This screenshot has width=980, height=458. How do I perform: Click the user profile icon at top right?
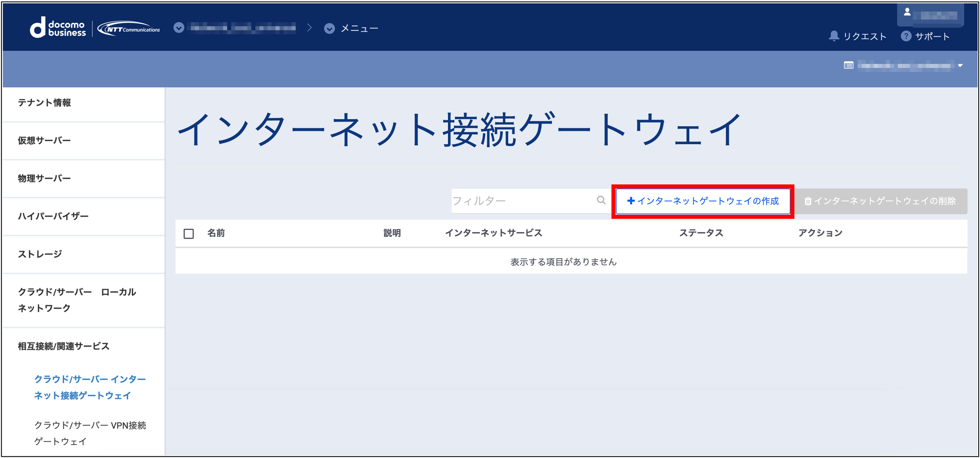pyautogui.click(x=907, y=12)
